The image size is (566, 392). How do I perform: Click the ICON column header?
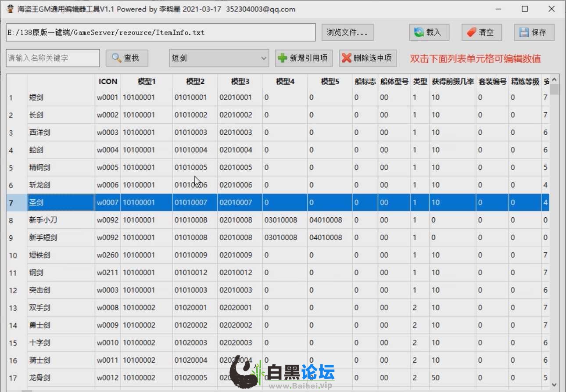coord(108,82)
